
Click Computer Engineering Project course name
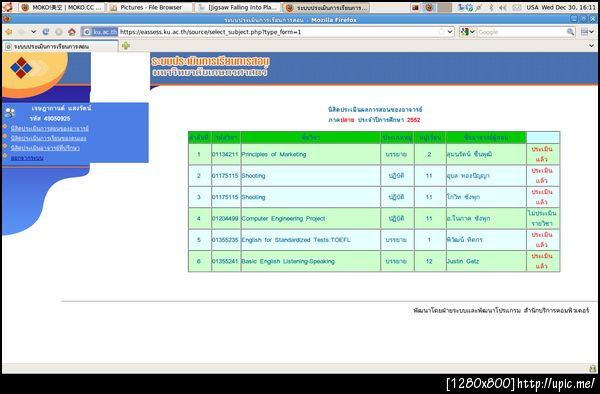[283, 218]
